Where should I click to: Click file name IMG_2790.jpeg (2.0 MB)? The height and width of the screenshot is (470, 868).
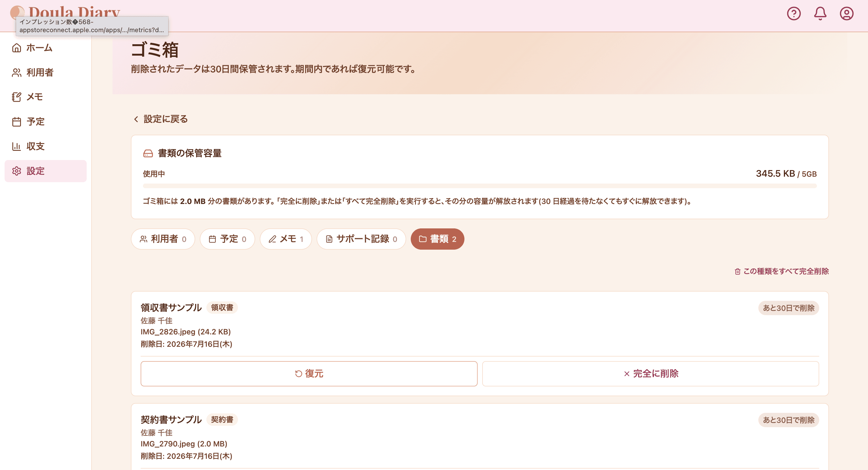pyautogui.click(x=184, y=444)
